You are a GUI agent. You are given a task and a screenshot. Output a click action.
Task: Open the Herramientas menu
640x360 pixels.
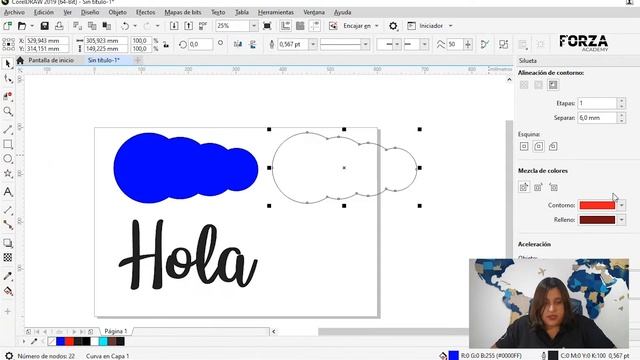pos(276,12)
